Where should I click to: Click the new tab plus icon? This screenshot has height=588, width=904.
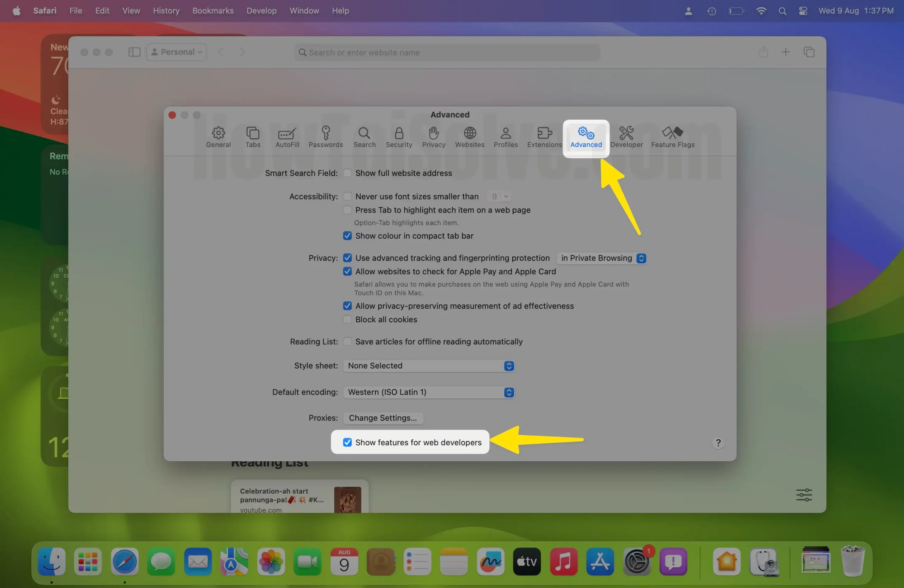coord(785,52)
